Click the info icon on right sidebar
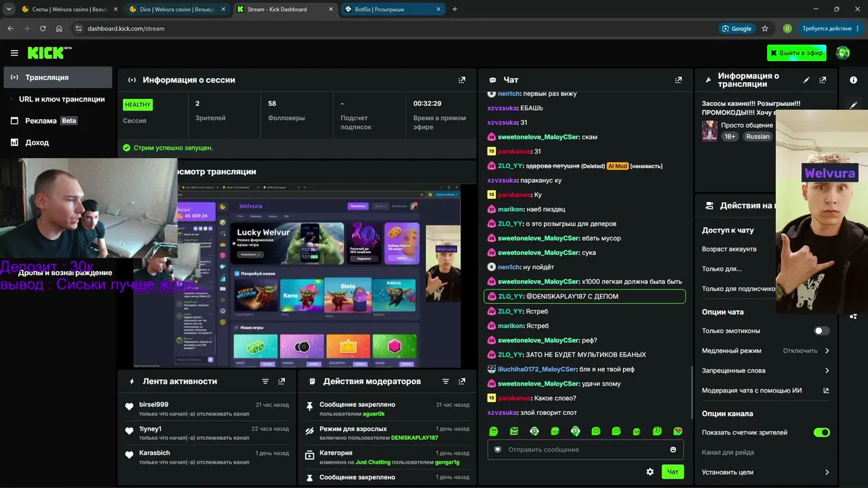 853,80
